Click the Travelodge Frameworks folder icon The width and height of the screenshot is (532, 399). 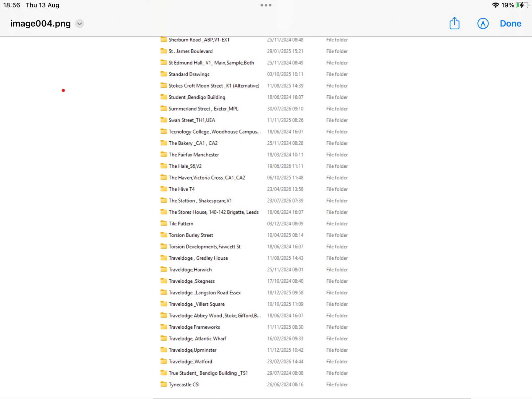(x=164, y=327)
